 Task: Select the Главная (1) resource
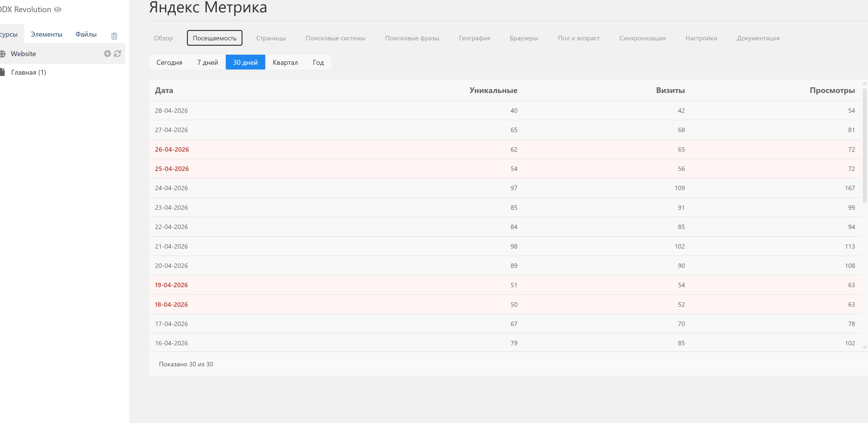28,72
